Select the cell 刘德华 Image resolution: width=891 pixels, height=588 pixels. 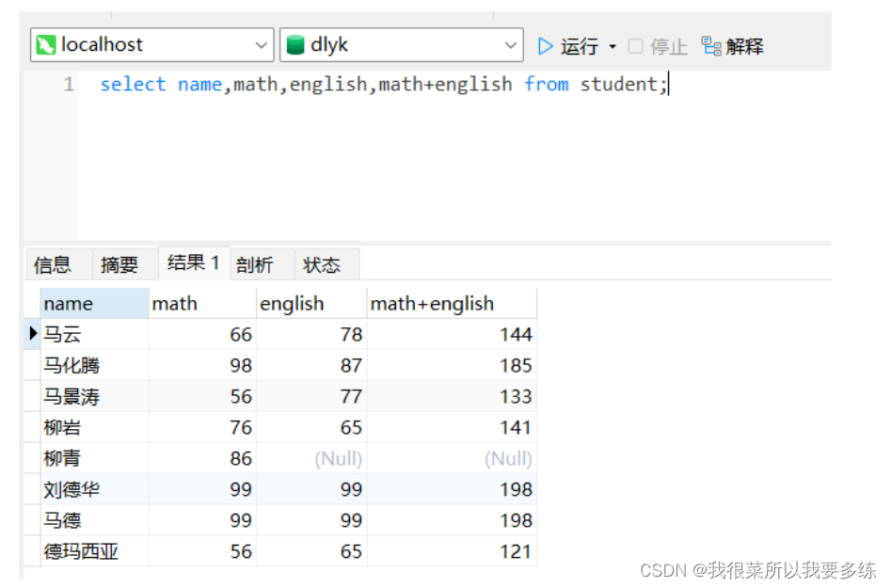(x=94, y=489)
